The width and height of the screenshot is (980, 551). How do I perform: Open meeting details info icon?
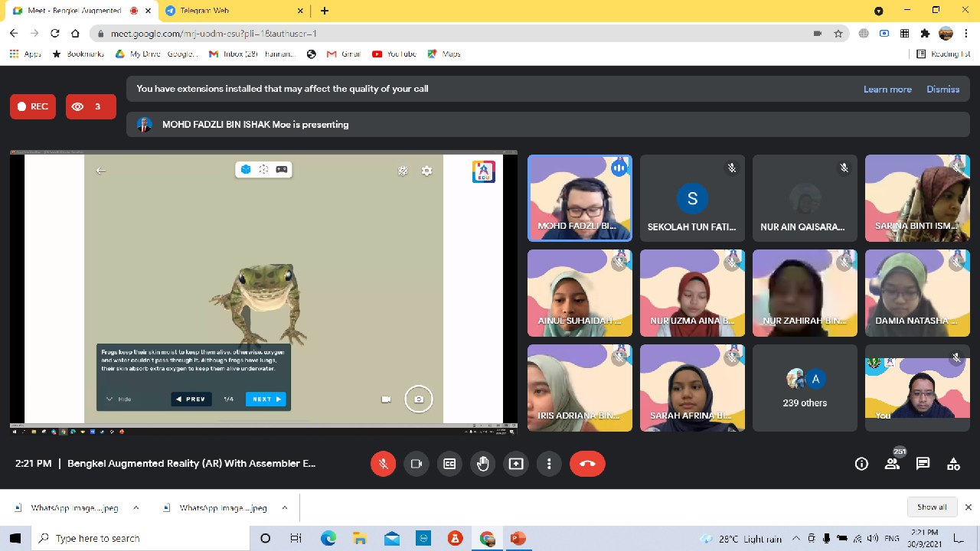861,464
